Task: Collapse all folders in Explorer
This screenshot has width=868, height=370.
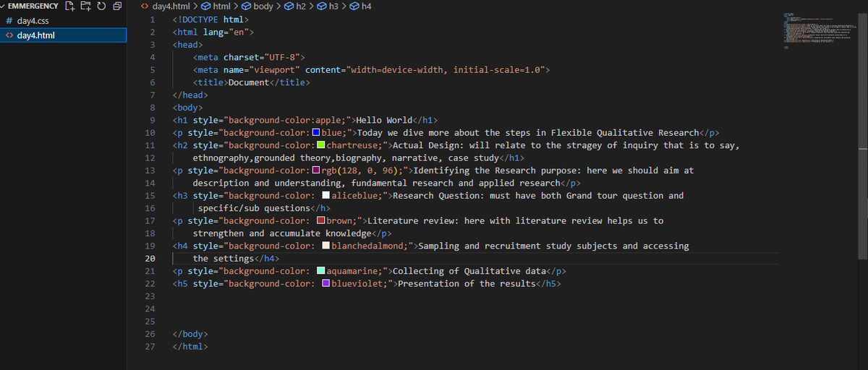Action: click(116, 7)
